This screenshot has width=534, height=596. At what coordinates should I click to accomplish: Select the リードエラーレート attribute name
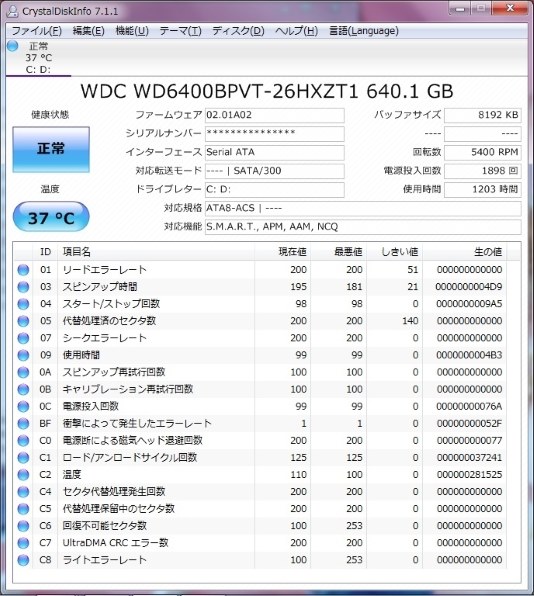click(105, 270)
